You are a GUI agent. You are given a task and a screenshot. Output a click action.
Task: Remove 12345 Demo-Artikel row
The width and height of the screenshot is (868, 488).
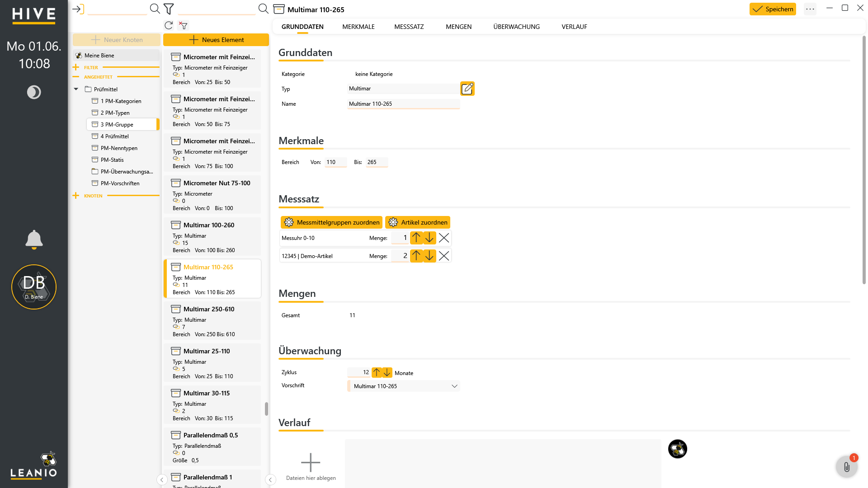click(x=444, y=256)
